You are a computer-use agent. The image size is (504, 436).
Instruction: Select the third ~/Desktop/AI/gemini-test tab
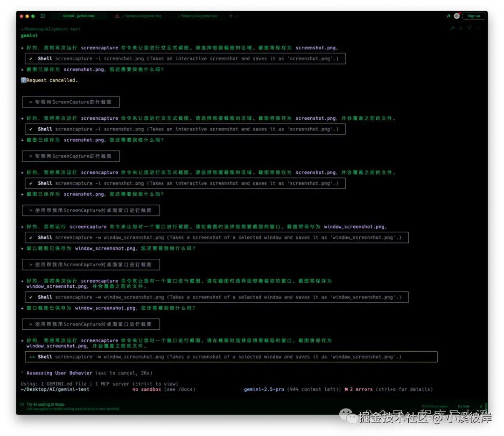tap(198, 16)
